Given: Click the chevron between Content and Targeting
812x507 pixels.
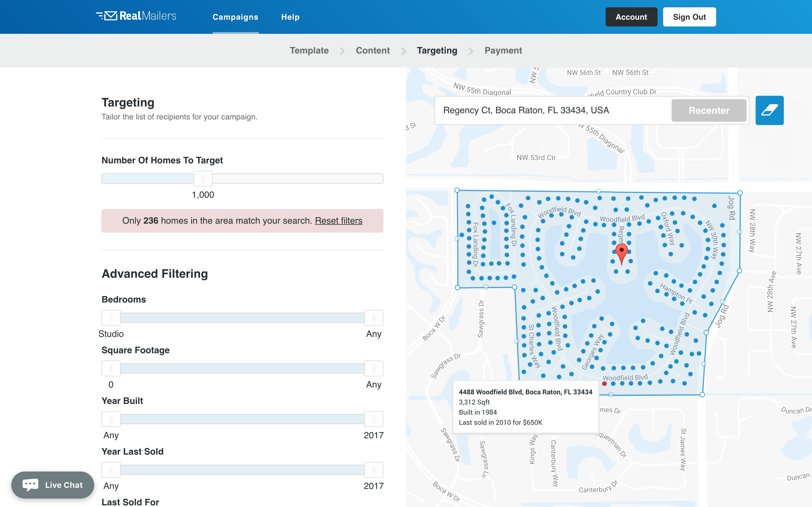Looking at the screenshot, I should pos(404,51).
